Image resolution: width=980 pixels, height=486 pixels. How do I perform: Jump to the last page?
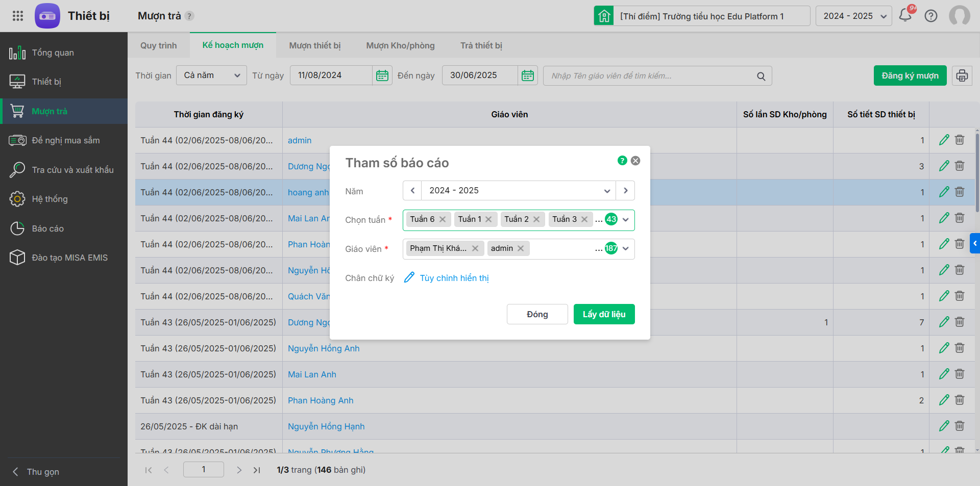pyautogui.click(x=257, y=470)
